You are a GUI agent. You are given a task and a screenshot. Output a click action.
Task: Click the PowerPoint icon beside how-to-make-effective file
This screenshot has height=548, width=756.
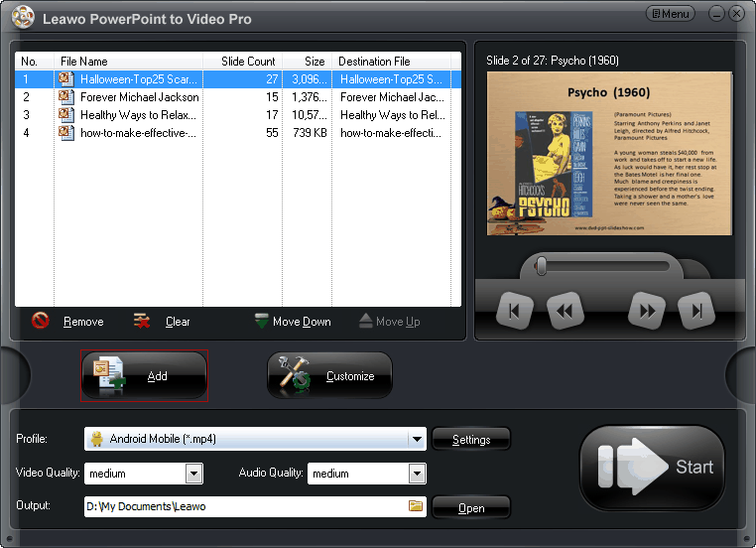[x=66, y=133]
